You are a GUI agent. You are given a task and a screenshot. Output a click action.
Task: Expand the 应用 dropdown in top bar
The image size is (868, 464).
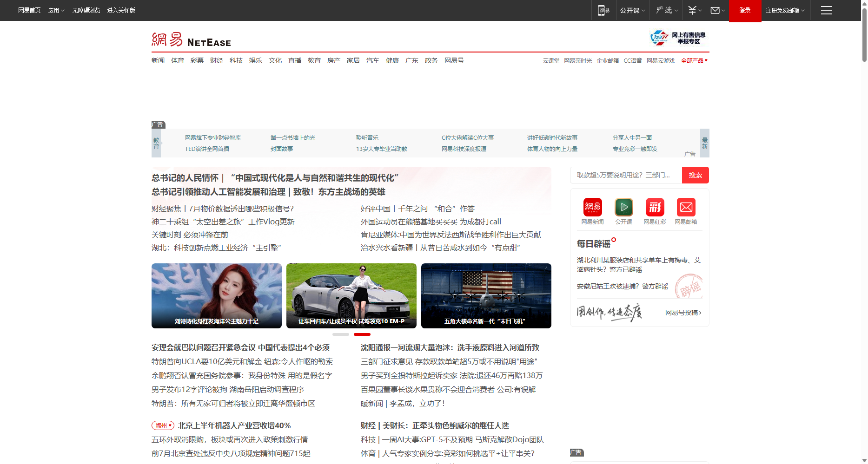56,10
